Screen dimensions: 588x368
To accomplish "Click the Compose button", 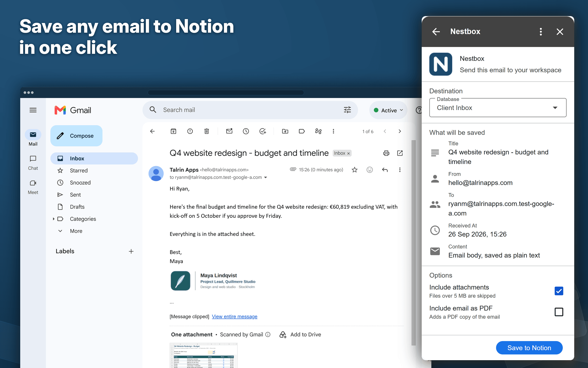I will click(x=76, y=135).
